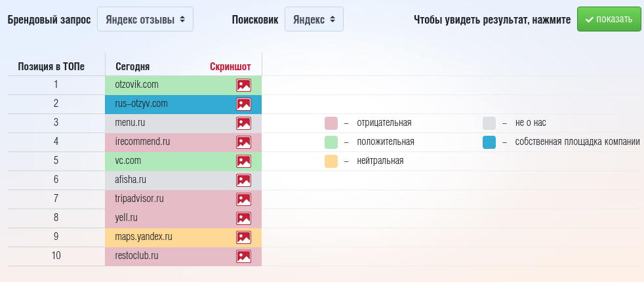The width and height of the screenshot is (644, 282).
Task: Open screenshot icon for afisha.ru row
Action: [243, 180]
